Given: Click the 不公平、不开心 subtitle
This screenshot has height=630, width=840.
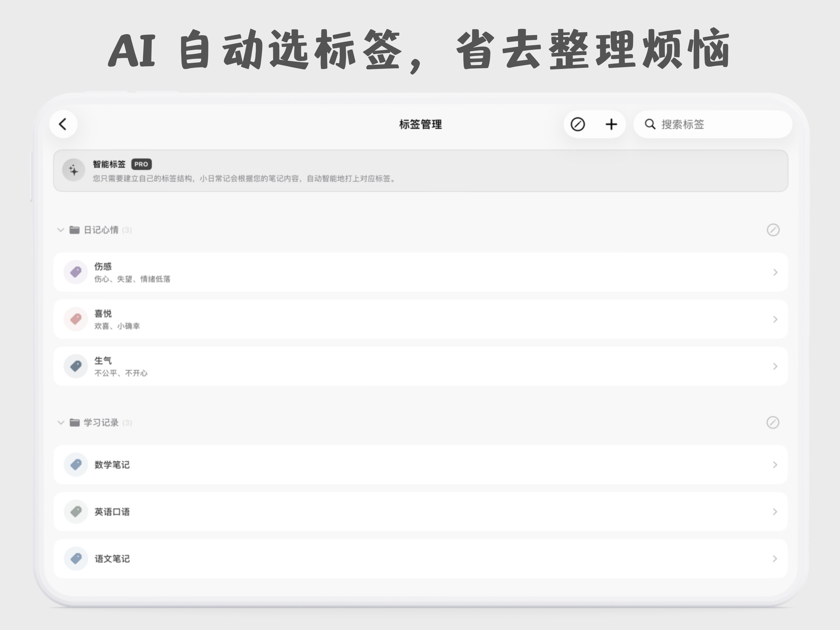Looking at the screenshot, I should click(x=121, y=373).
